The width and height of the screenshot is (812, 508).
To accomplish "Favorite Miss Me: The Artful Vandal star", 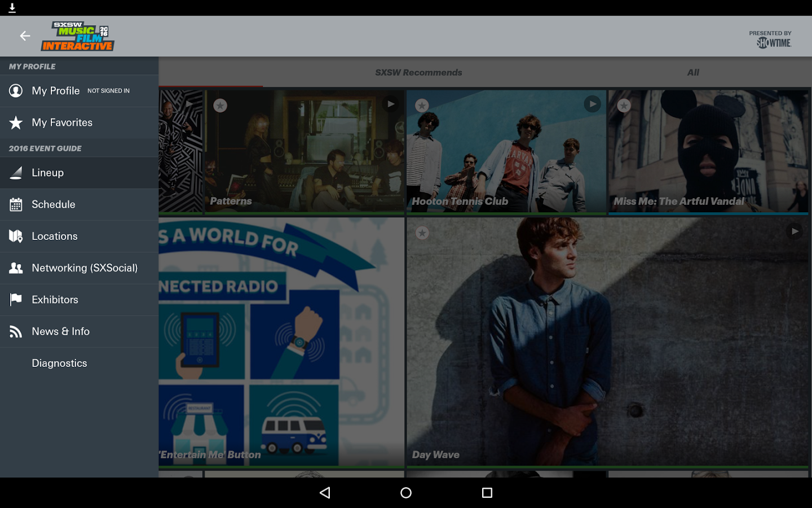I will point(624,106).
